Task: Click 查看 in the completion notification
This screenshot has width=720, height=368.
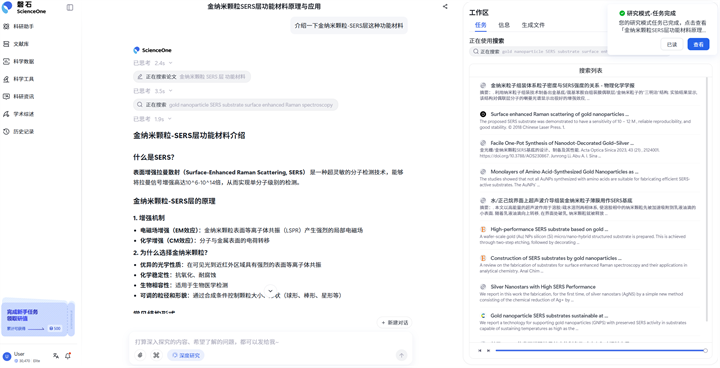Action: pos(698,44)
